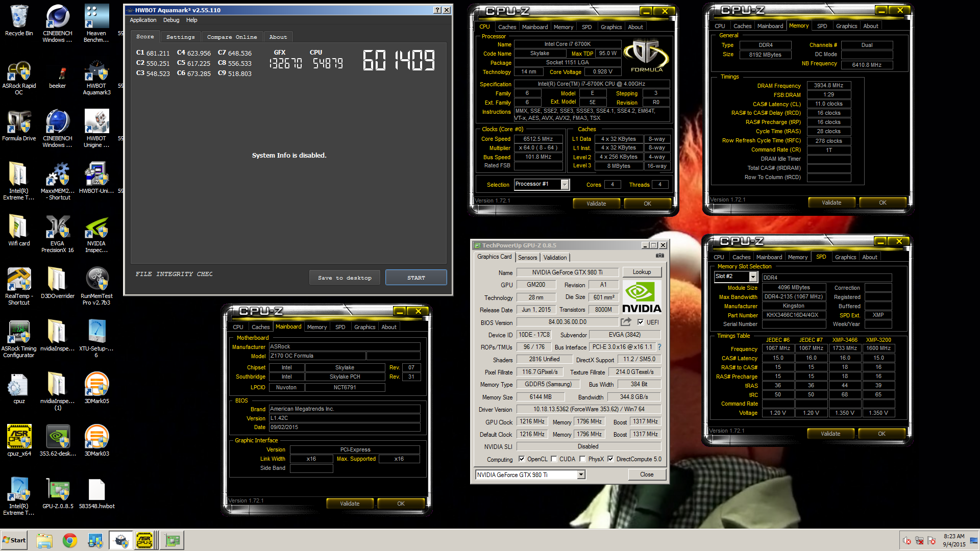This screenshot has height=551, width=980.
Task: Open the Start menu
Action: coord(14,540)
